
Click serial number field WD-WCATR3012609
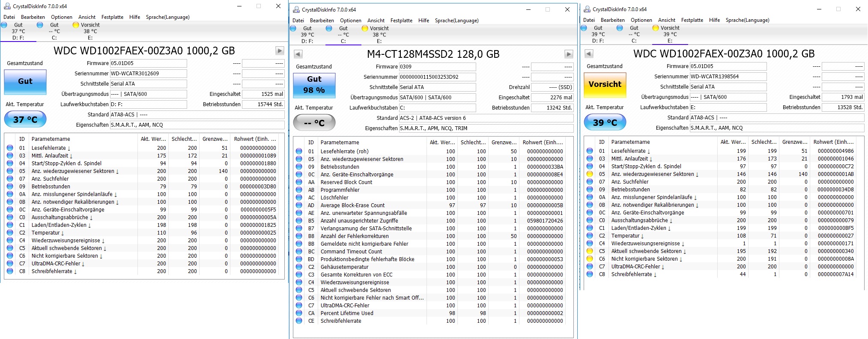point(149,74)
